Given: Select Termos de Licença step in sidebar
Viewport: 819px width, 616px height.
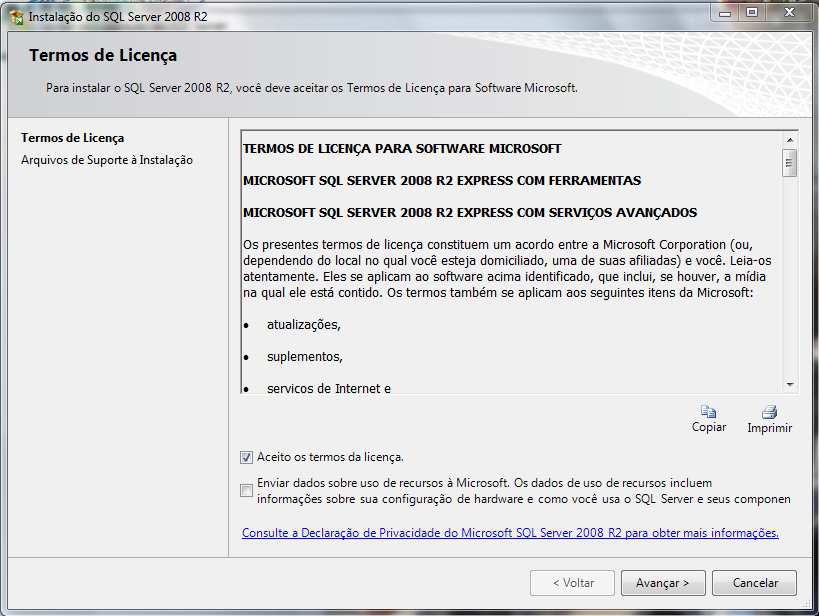Looking at the screenshot, I should click(x=73, y=138).
